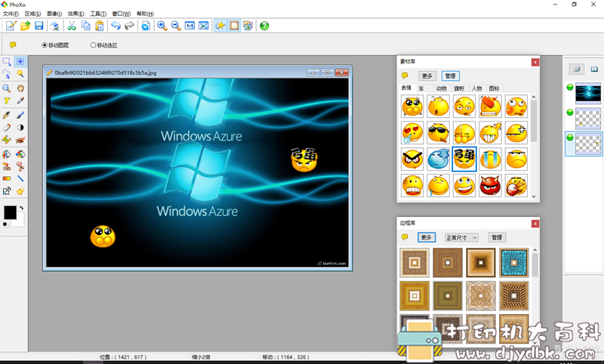
Task: Cut the selection with the scissors icon
Action: (72, 26)
